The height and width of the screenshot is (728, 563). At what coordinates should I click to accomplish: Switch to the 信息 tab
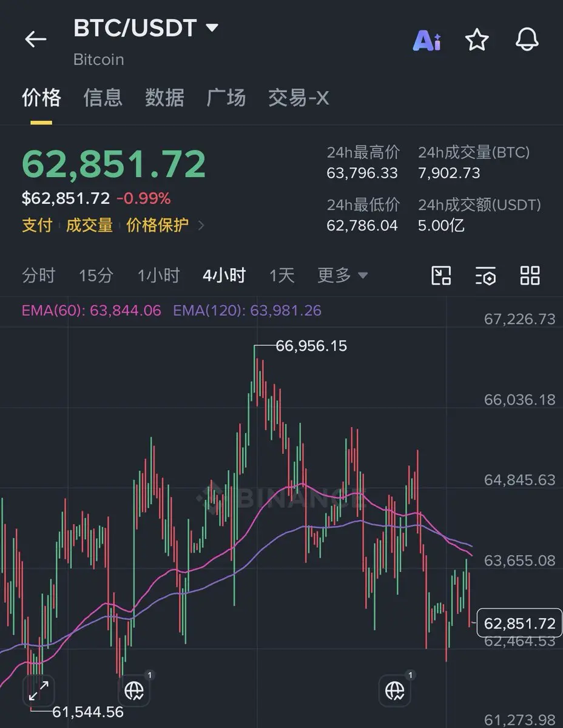click(103, 98)
